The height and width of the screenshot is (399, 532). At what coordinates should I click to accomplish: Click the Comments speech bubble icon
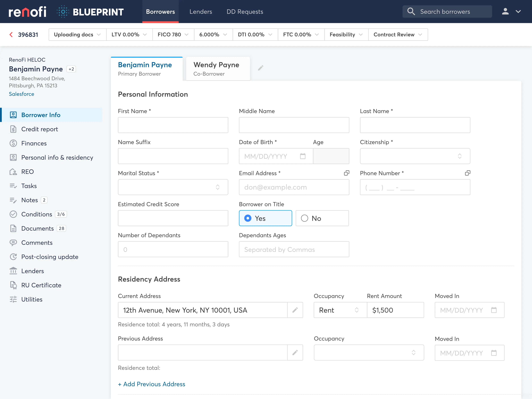(13, 243)
